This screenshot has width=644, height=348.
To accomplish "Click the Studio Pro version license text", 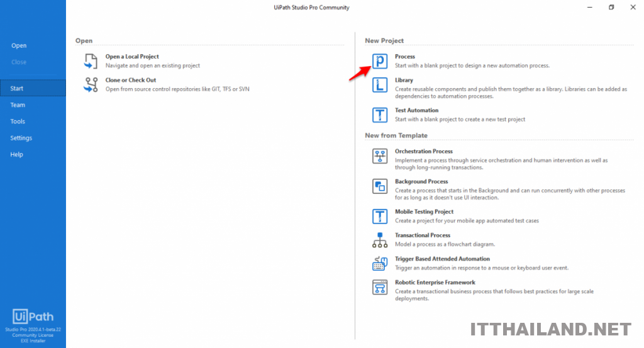I will point(33,335).
